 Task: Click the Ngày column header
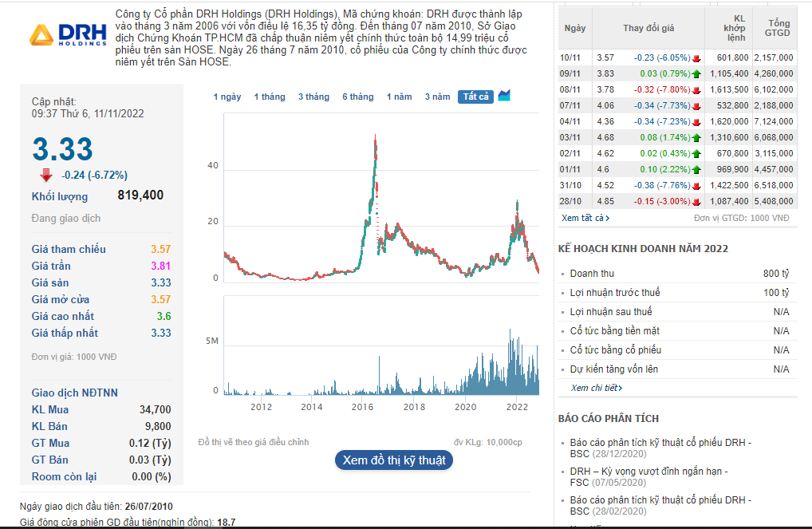tap(575, 28)
